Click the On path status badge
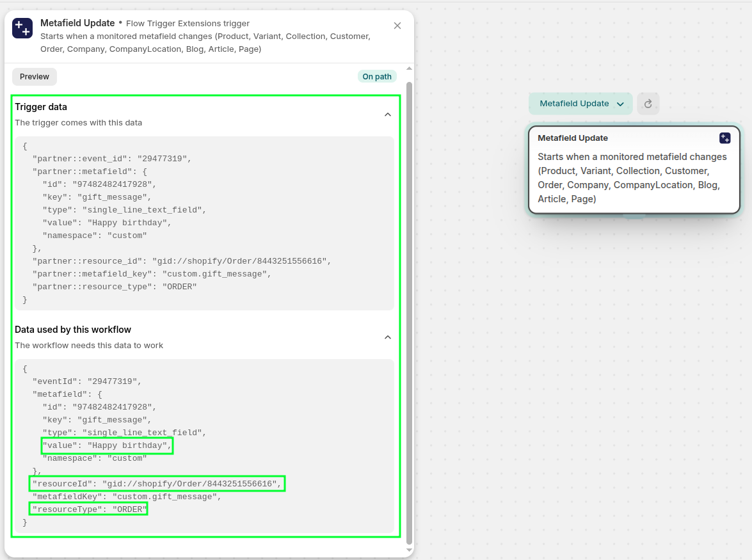 [377, 77]
